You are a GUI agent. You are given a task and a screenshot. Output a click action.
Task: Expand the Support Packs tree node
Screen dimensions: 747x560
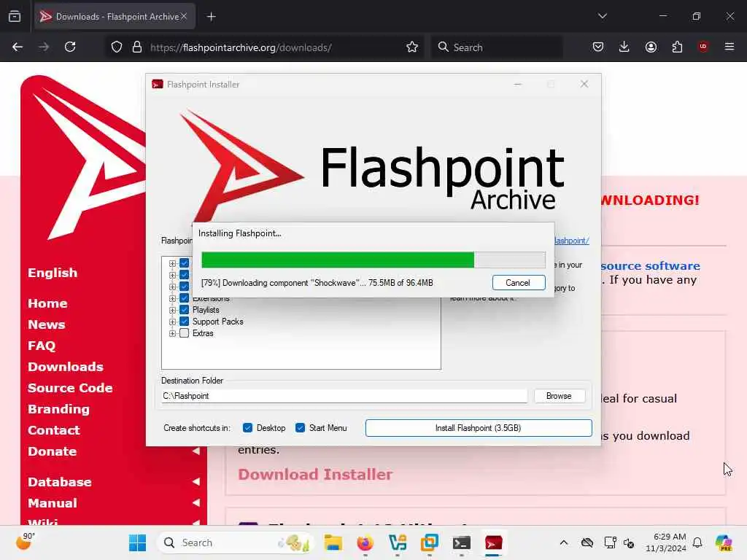click(172, 322)
